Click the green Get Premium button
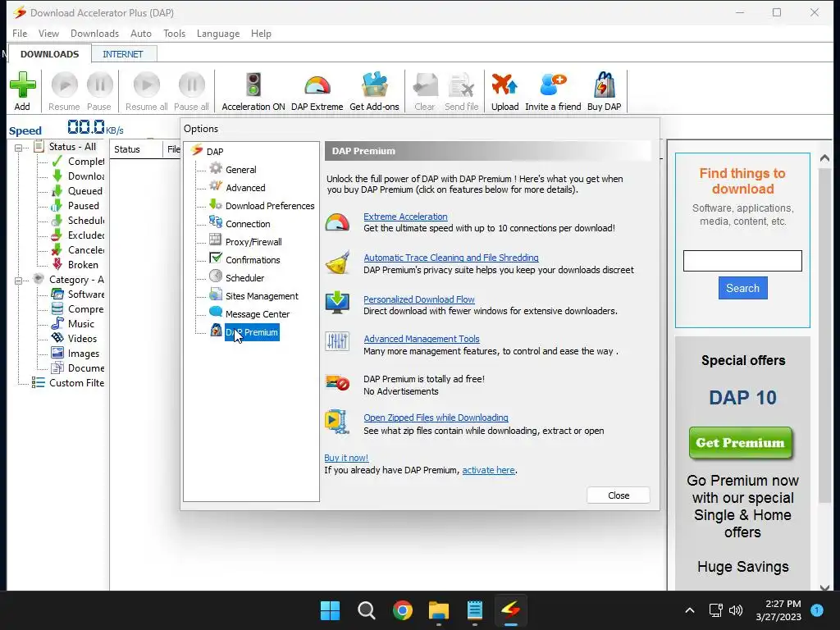This screenshot has width=840, height=630. (741, 443)
